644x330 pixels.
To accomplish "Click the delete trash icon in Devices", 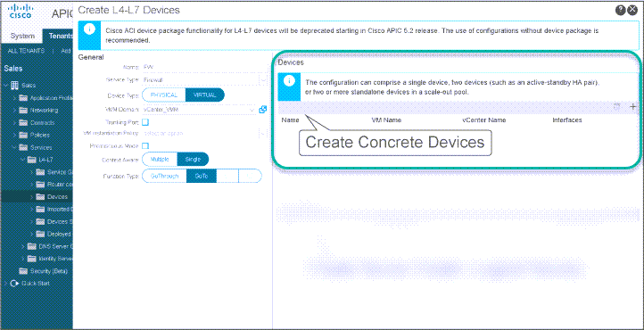I will 616,107.
